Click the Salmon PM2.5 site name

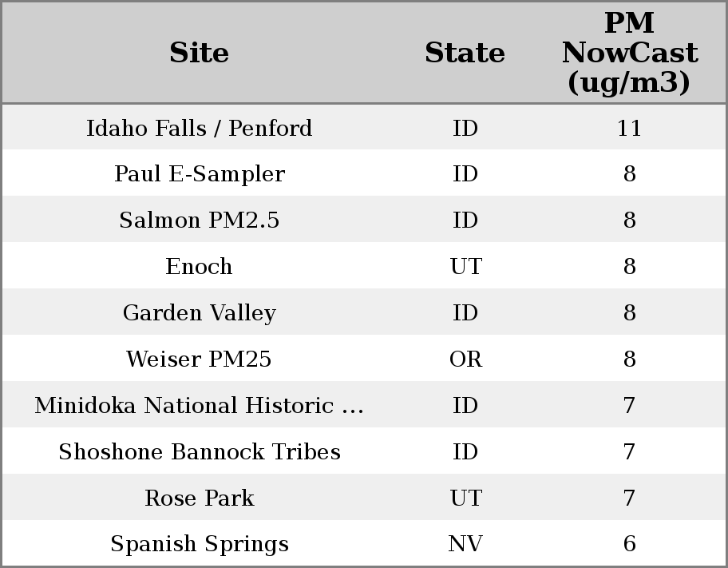pyautogui.click(x=200, y=220)
